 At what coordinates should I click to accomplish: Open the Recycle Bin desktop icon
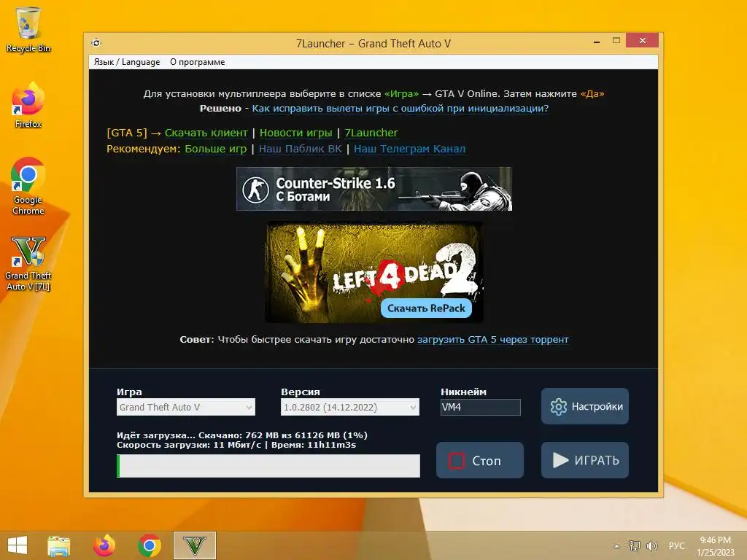point(28,30)
